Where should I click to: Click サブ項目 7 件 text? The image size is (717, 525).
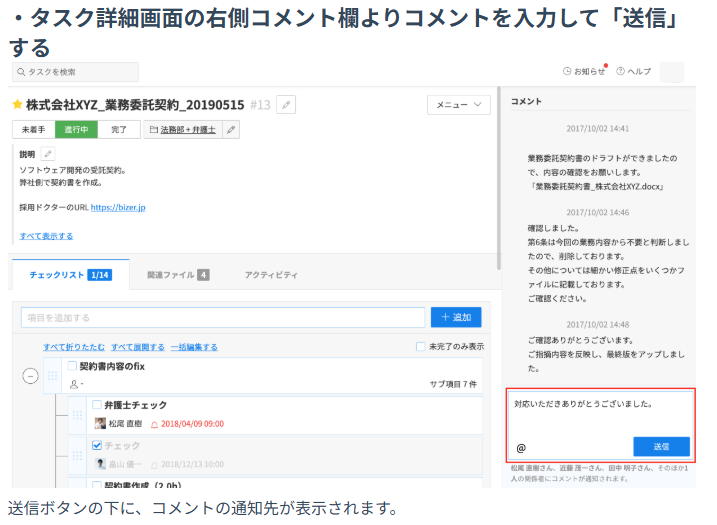453,384
